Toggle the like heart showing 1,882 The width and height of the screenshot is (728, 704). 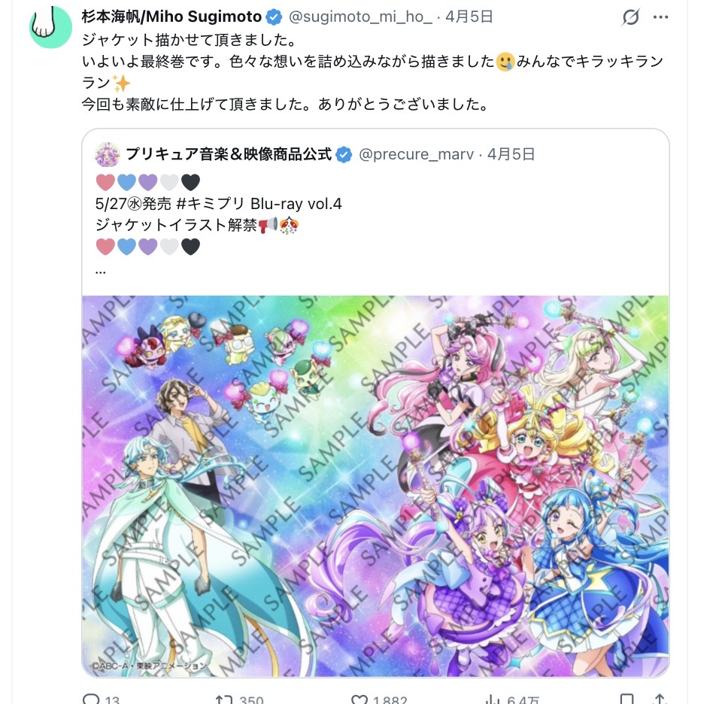(x=359, y=699)
